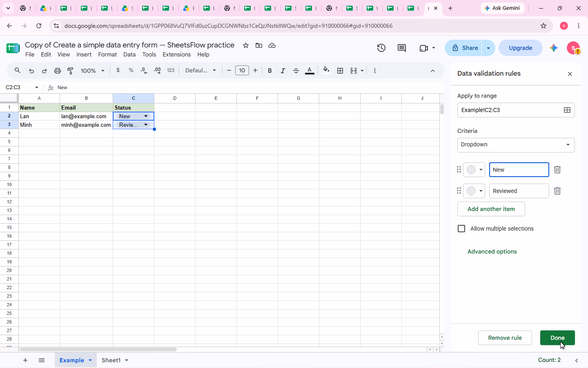Open comments panel icon

tap(402, 48)
